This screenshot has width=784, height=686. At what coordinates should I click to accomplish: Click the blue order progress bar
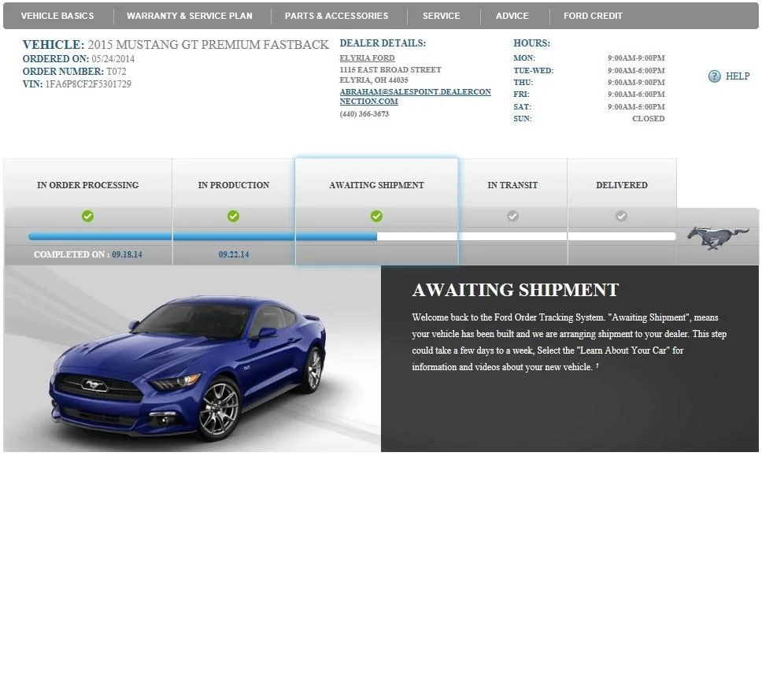(202, 236)
